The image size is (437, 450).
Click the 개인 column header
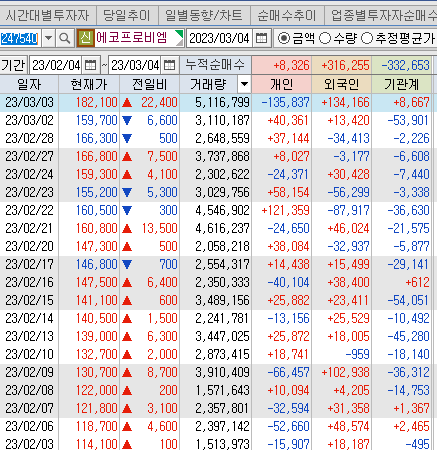(x=282, y=84)
